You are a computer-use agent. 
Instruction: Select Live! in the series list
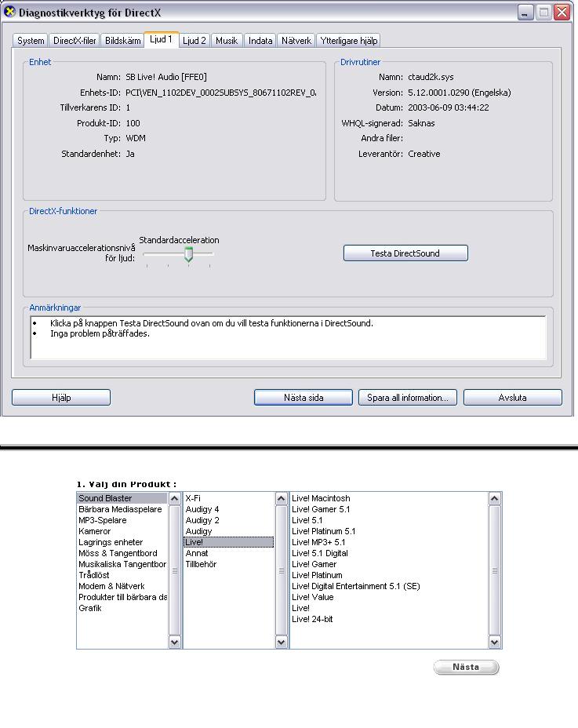pyautogui.click(x=229, y=542)
